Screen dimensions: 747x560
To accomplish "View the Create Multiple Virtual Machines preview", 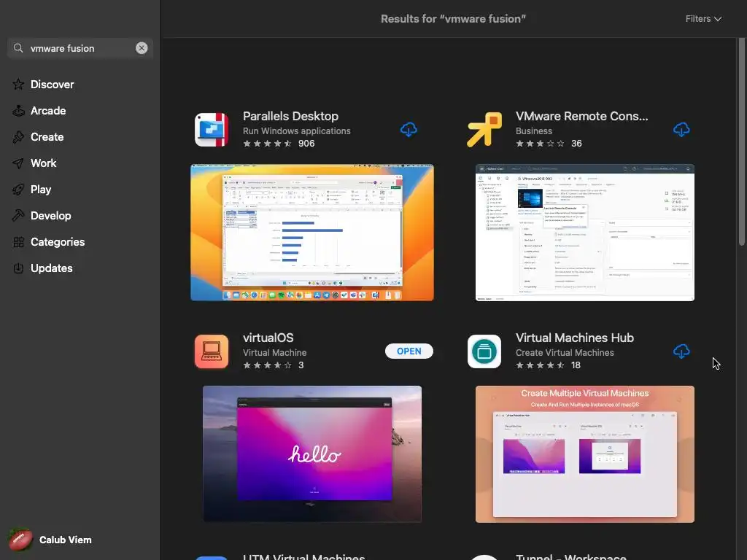I will click(x=584, y=454).
